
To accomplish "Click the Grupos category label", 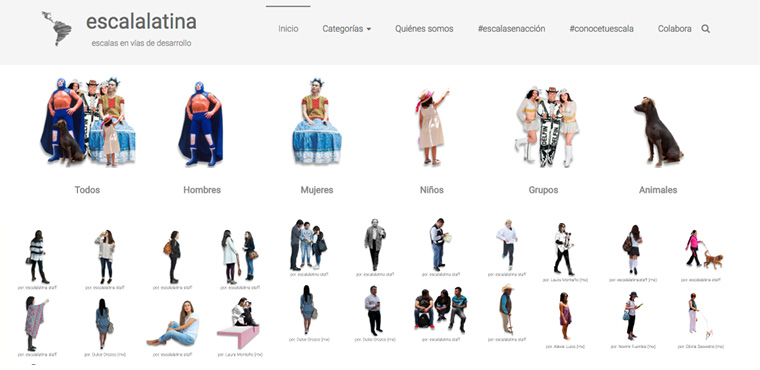I will (543, 190).
